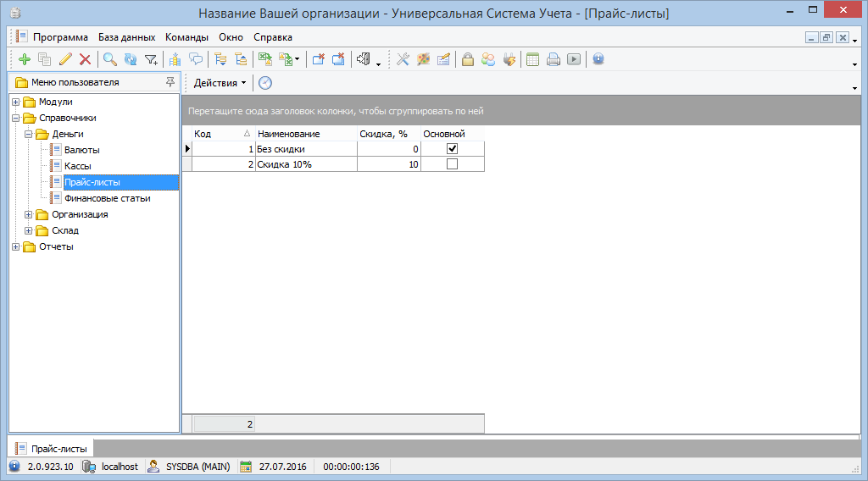Open the Действия dropdown
Screen dimensions: 868x481
[x=220, y=83]
